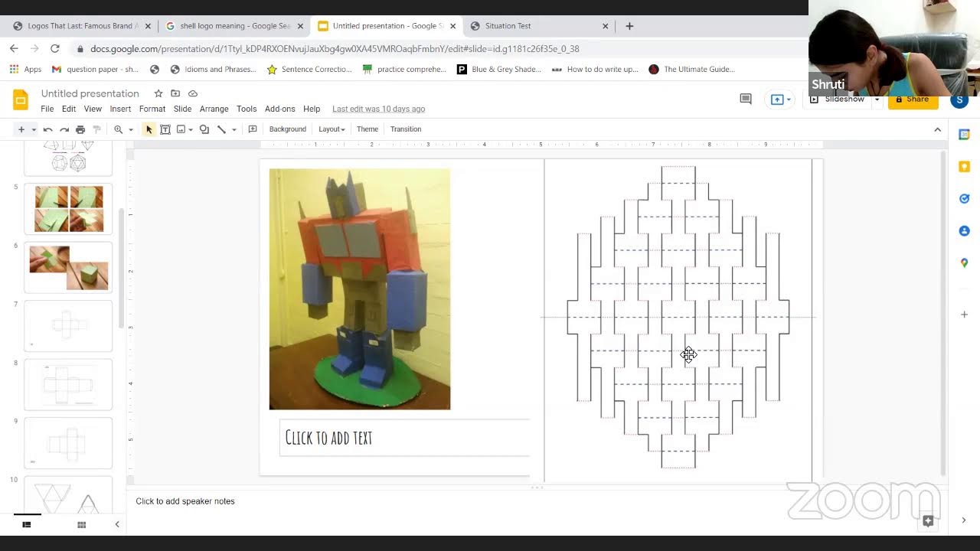Select the Line tool

click(222, 129)
